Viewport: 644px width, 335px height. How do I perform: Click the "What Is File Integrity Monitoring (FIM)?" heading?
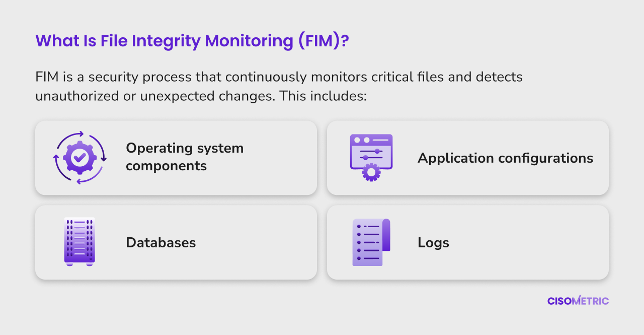pyautogui.click(x=192, y=41)
